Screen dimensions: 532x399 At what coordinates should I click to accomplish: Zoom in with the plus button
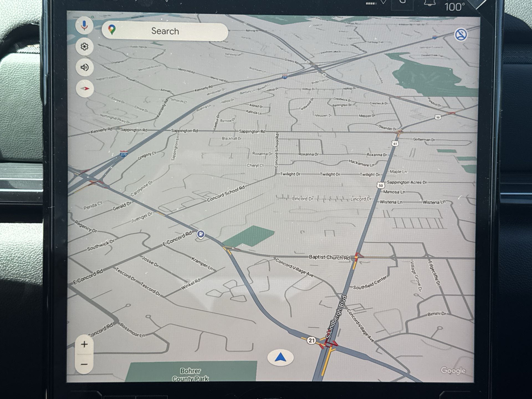[84, 344]
